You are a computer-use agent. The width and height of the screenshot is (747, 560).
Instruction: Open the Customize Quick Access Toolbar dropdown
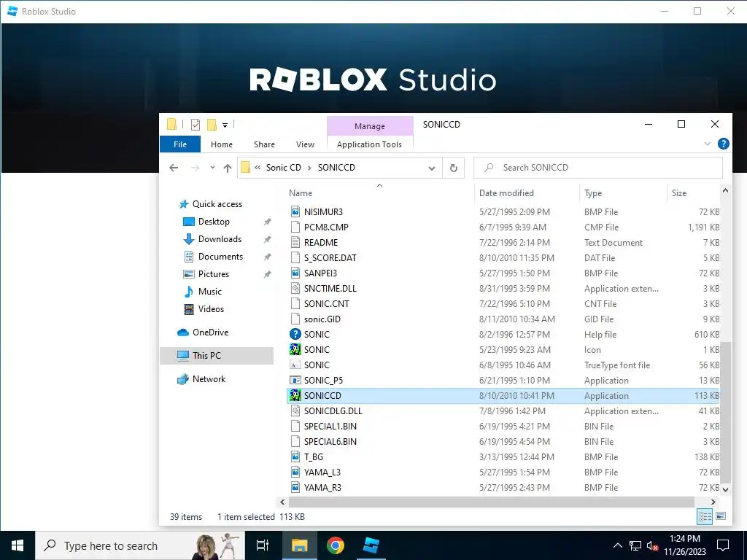pyautogui.click(x=225, y=125)
